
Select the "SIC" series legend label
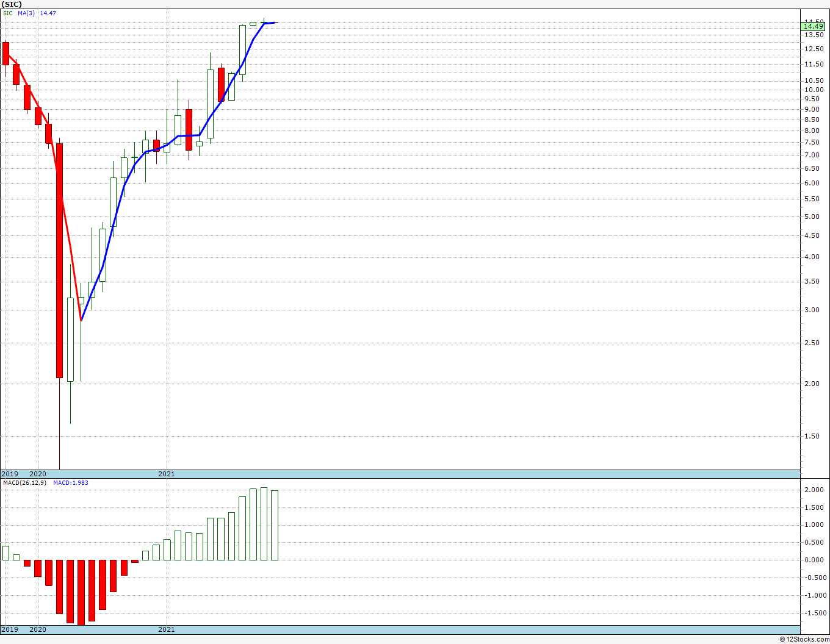8,13
